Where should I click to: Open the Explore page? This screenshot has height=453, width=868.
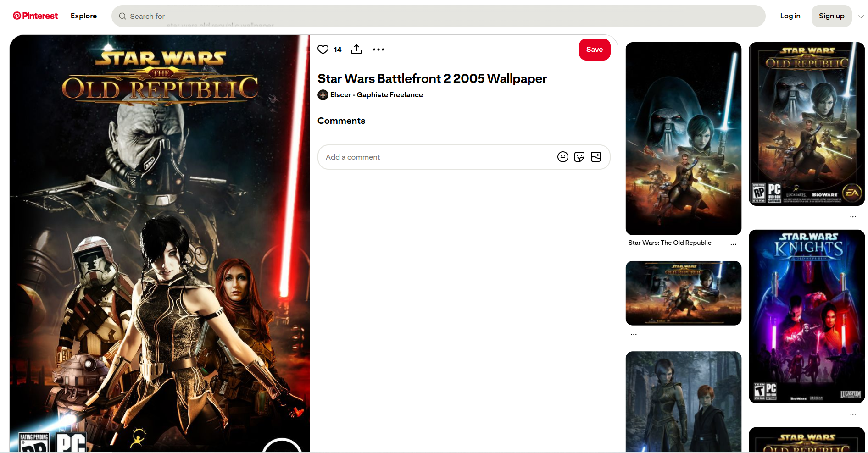(x=83, y=16)
